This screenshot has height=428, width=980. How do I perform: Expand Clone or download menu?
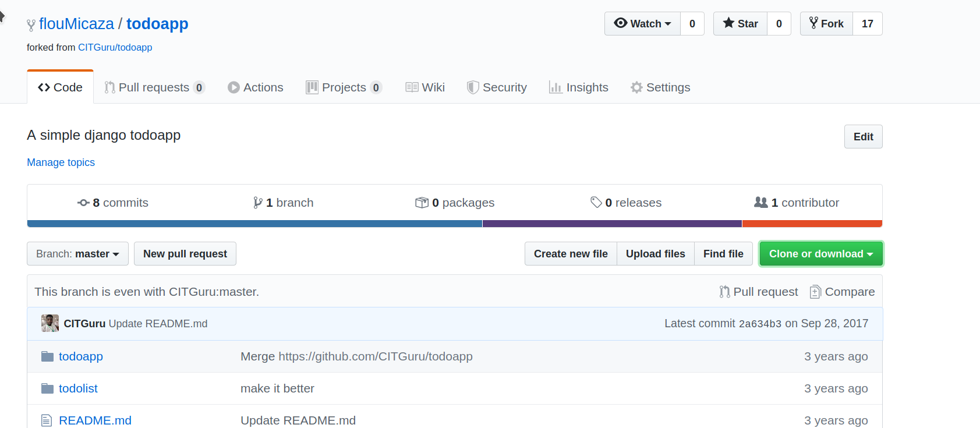tap(821, 254)
